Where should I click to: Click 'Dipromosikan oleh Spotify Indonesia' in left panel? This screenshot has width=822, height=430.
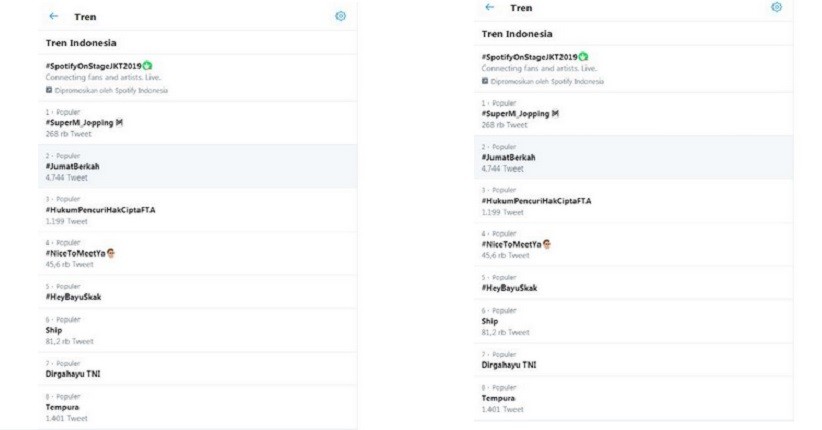111,90
